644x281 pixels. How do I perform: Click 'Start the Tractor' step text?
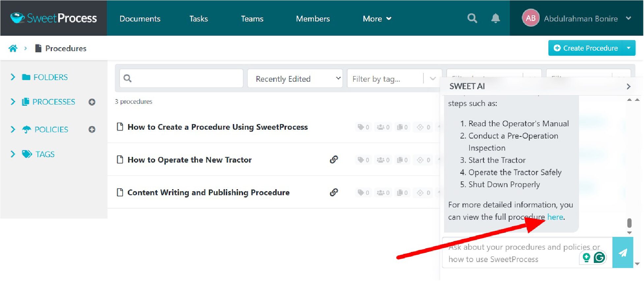point(497,160)
